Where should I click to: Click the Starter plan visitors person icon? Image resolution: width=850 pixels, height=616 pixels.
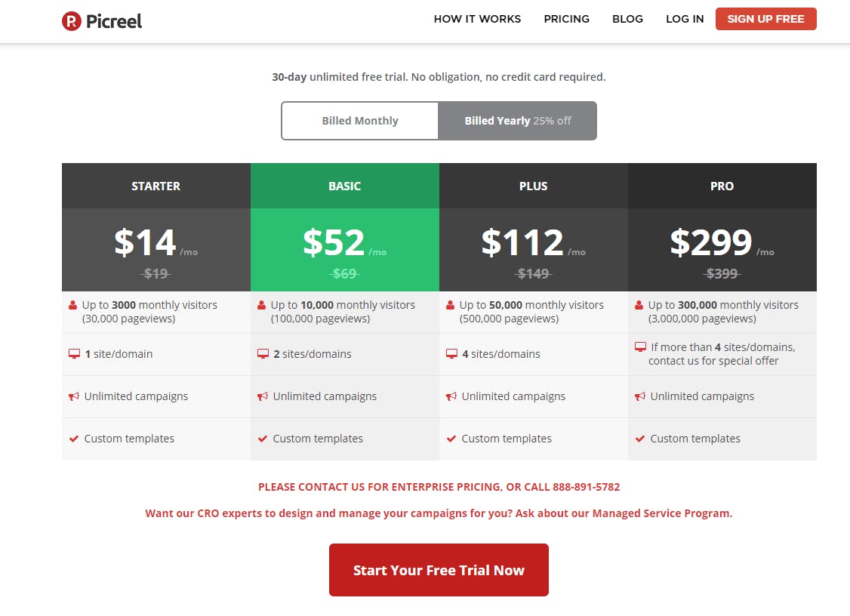[x=72, y=305]
